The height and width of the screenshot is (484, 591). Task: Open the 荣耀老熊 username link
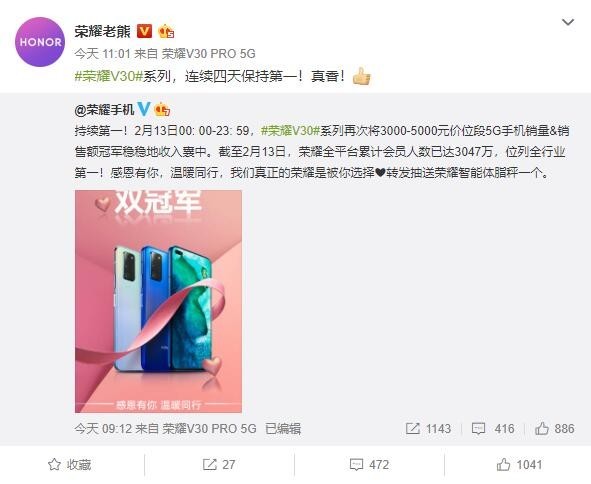pos(103,31)
